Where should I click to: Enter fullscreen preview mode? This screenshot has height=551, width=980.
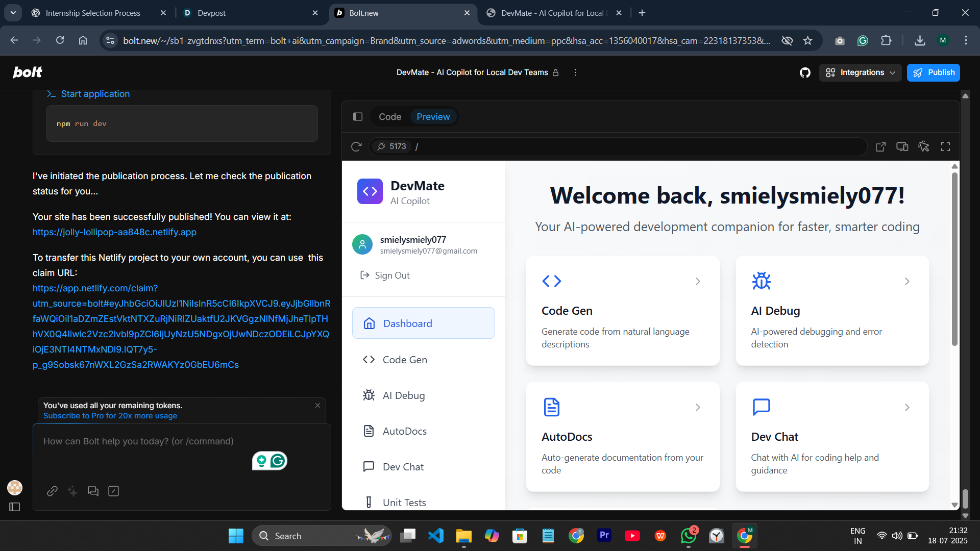pyautogui.click(x=945, y=147)
